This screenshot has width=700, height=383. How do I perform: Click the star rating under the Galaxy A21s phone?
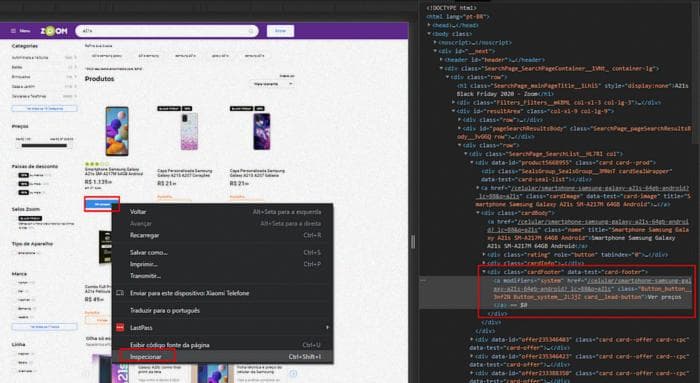pyautogui.click(x=96, y=164)
